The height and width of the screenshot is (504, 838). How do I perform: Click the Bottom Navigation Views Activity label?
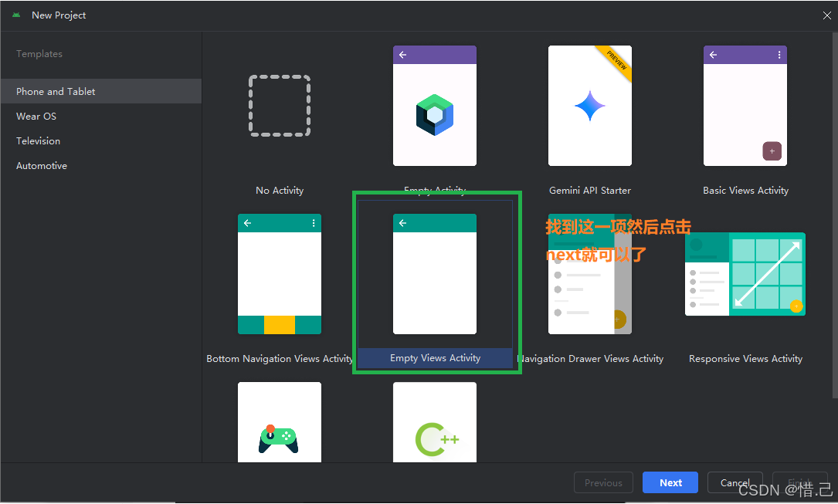coord(280,359)
